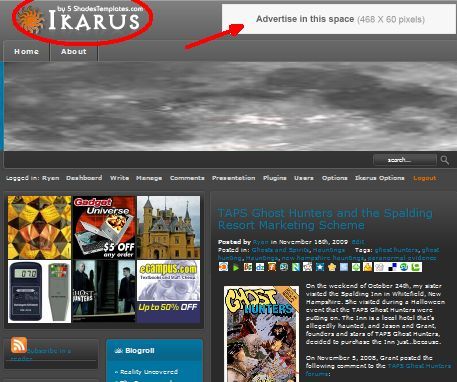
Task: Click the edit link beside post date
Action: 358,242
